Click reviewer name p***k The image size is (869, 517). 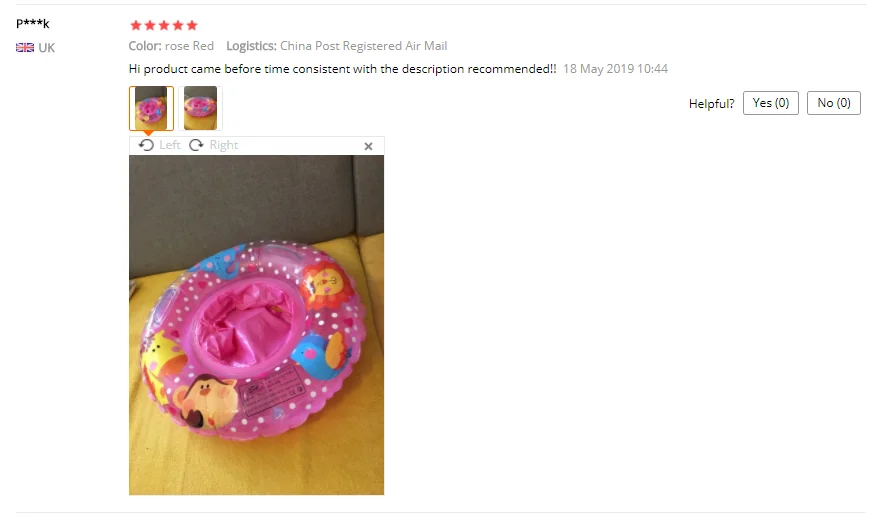point(33,23)
